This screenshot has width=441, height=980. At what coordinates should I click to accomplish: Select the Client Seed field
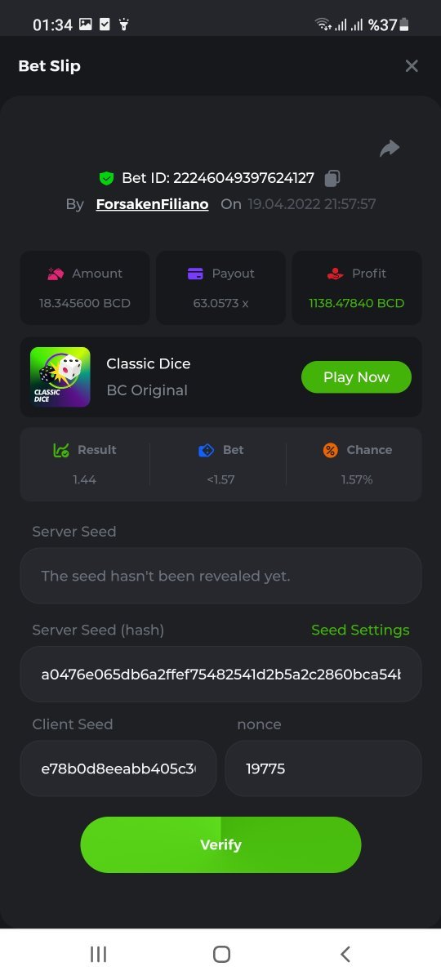click(118, 768)
